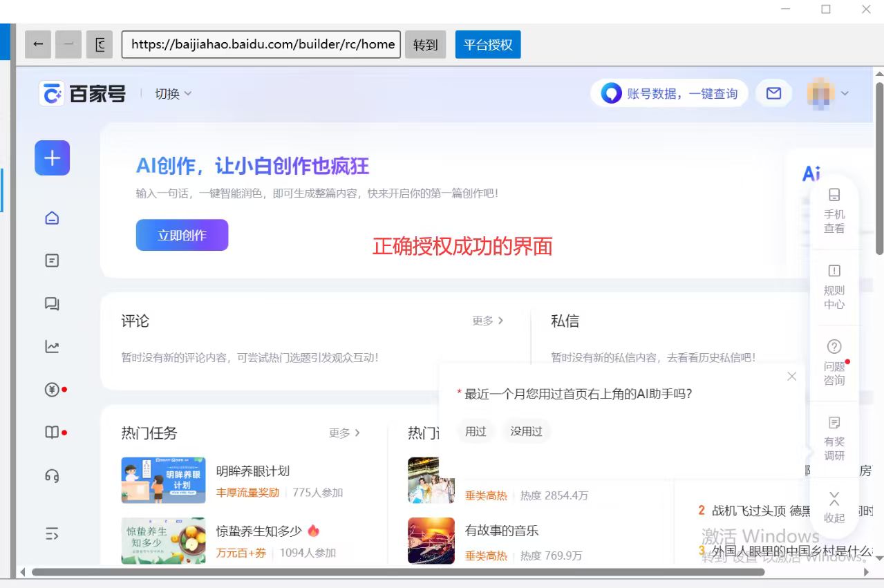Open the data analytics chart icon

coord(52,347)
